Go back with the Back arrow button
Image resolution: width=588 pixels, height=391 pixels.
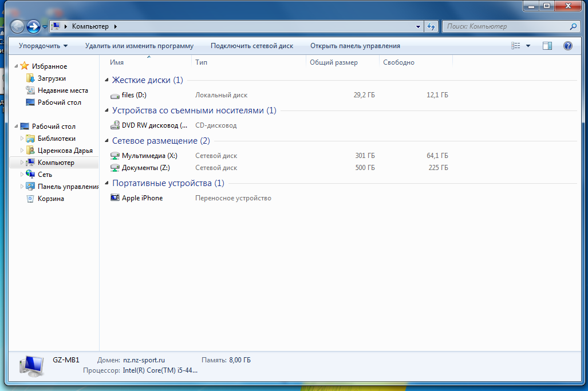coord(17,26)
